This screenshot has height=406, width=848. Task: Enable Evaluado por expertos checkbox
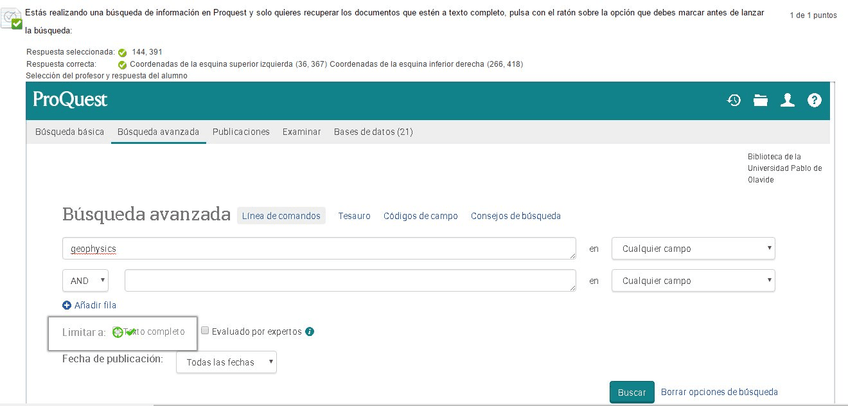[205, 331]
